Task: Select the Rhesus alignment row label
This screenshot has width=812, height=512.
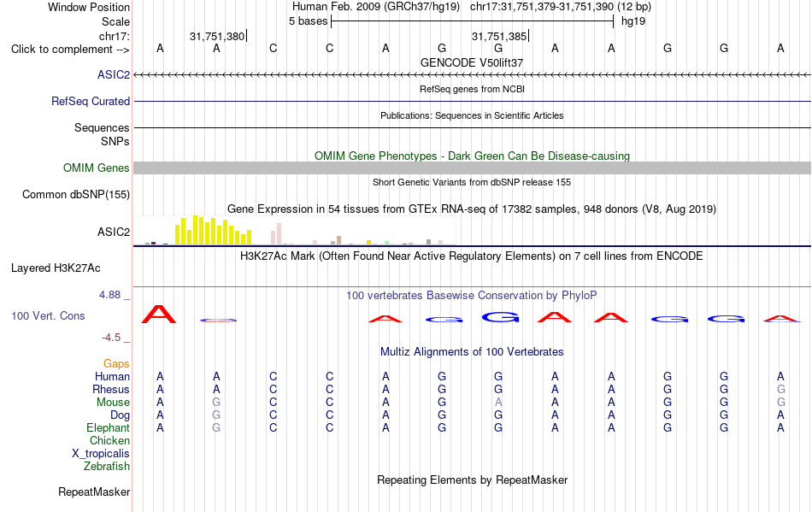Action: tap(111, 389)
